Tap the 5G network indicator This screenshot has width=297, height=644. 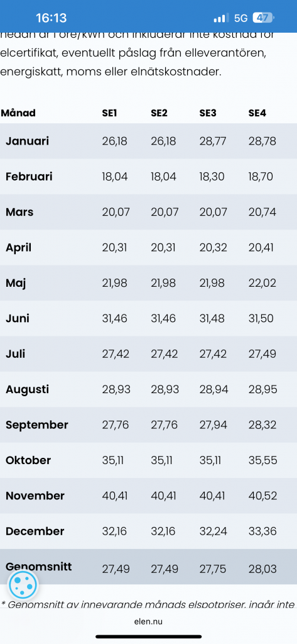[241, 18]
